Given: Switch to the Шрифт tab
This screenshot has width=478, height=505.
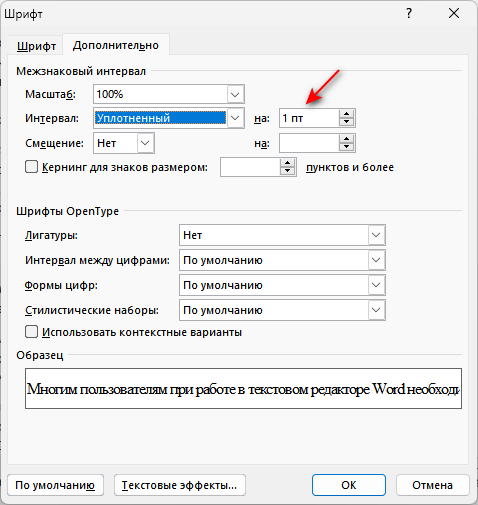Looking at the screenshot, I should tap(36, 46).
